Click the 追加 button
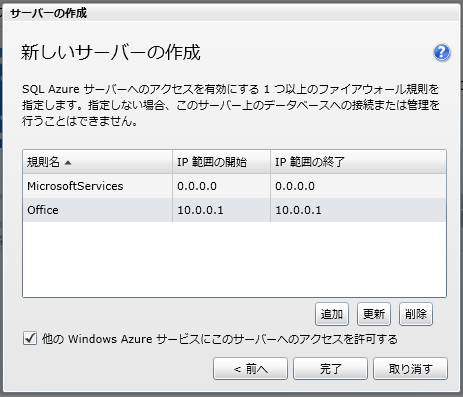This screenshot has width=463, height=397. coord(332,314)
